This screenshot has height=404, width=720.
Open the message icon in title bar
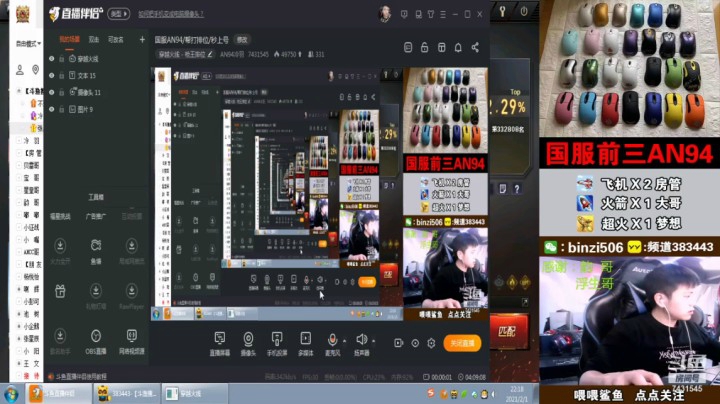coord(404,14)
